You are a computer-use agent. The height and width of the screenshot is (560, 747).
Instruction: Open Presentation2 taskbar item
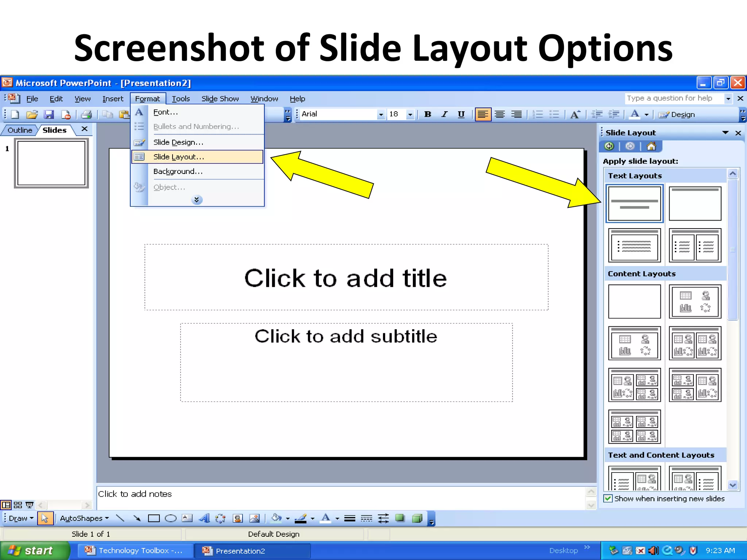(252, 551)
